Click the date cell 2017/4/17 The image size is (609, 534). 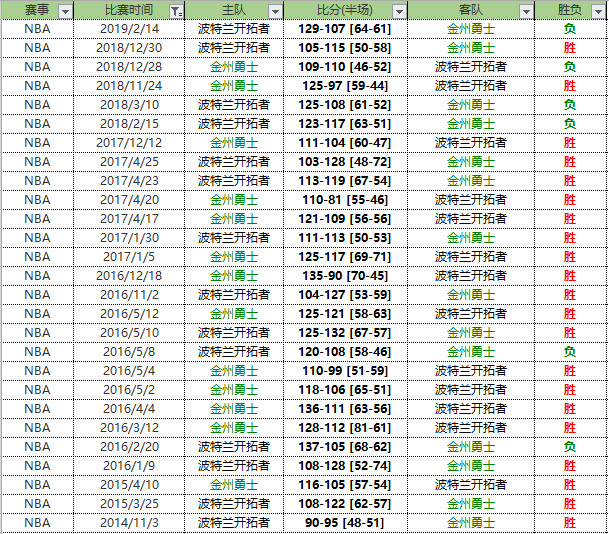point(129,219)
